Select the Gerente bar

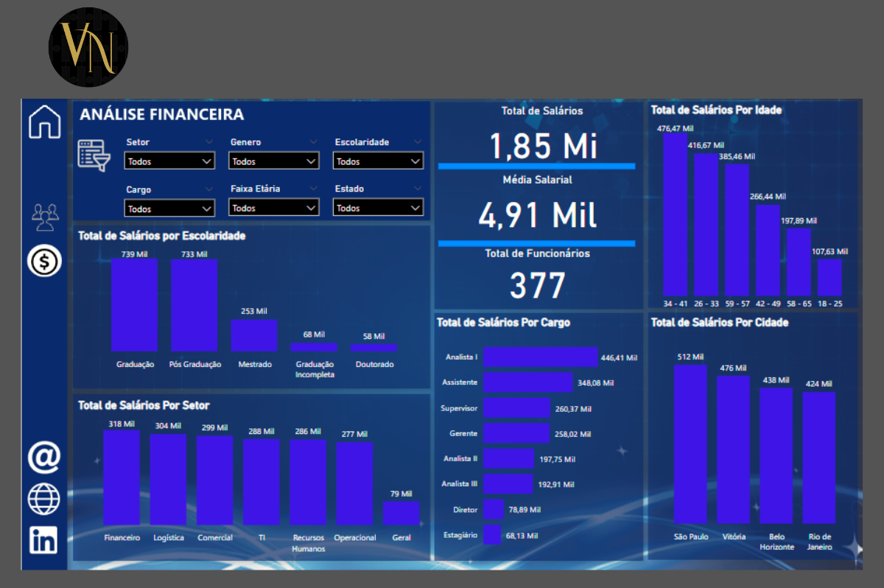click(x=517, y=433)
